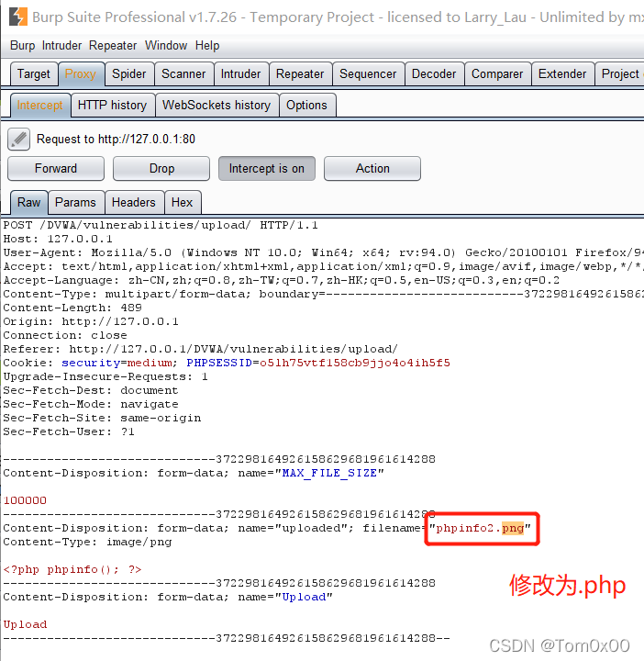The height and width of the screenshot is (661, 644).
Task: Click the pencil highlight icon beside Request
Action: tap(18, 140)
